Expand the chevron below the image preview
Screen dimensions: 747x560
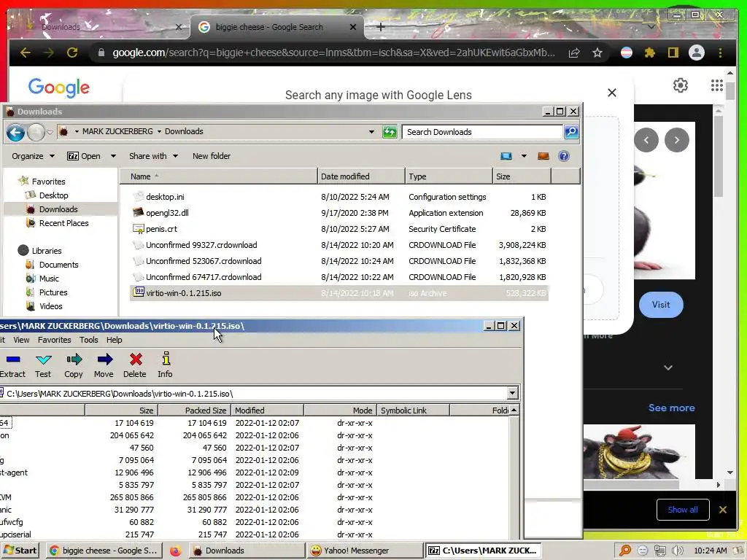pos(668,367)
